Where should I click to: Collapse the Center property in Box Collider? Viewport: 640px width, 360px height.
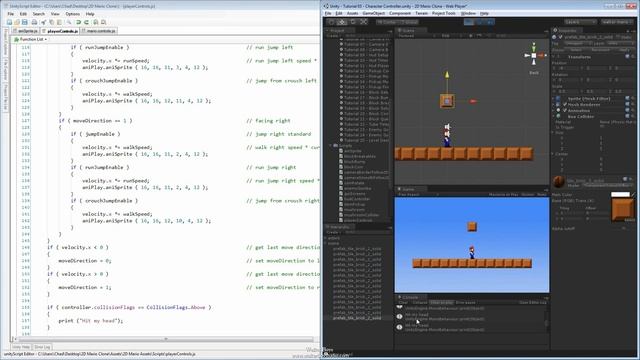click(x=553, y=154)
